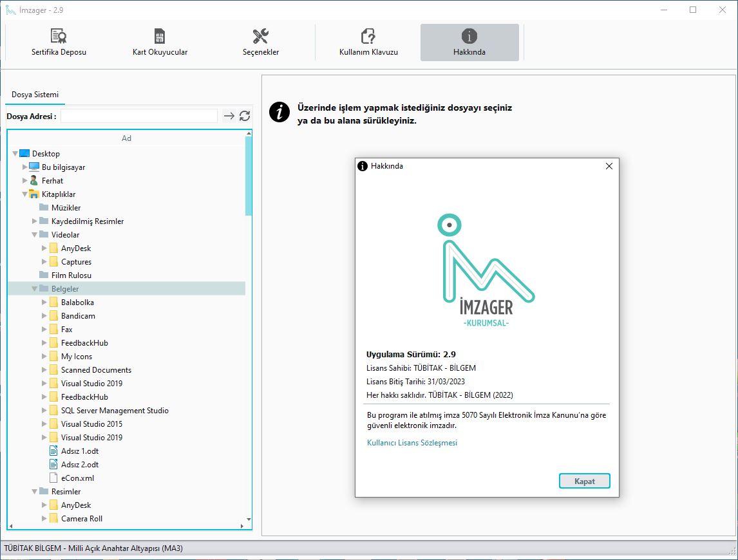The image size is (738, 560).
Task: Open Kart Okuyucular card readers
Action: (160, 42)
